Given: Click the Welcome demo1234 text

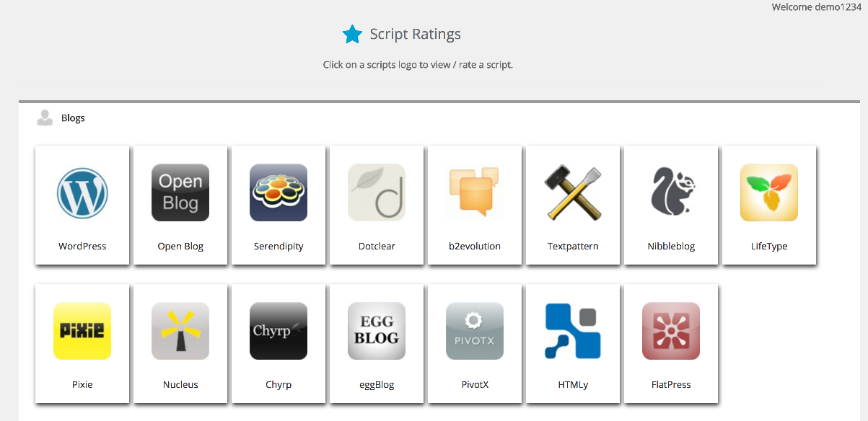Looking at the screenshot, I should pos(817,7).
